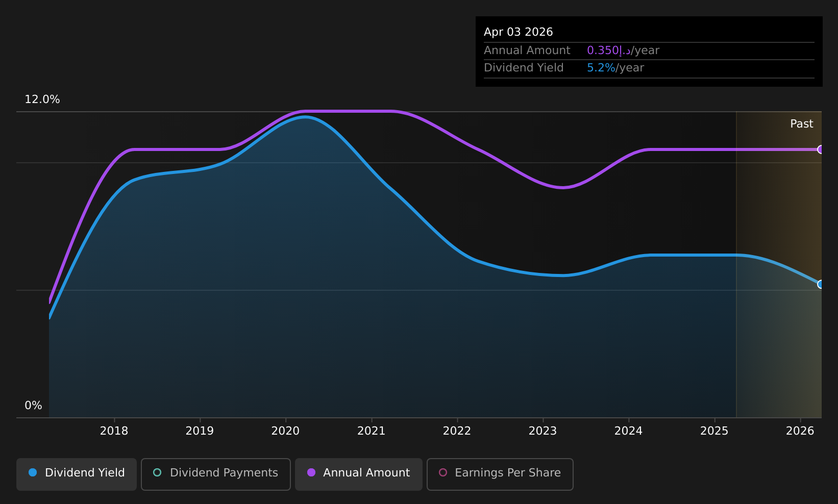Click the 0.350 annual amount value in the tooltip

pos(609,51)
